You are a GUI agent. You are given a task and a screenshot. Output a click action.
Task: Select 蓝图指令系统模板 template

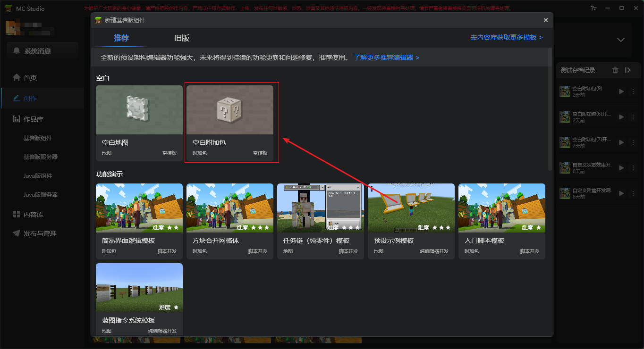pos(139,299)
